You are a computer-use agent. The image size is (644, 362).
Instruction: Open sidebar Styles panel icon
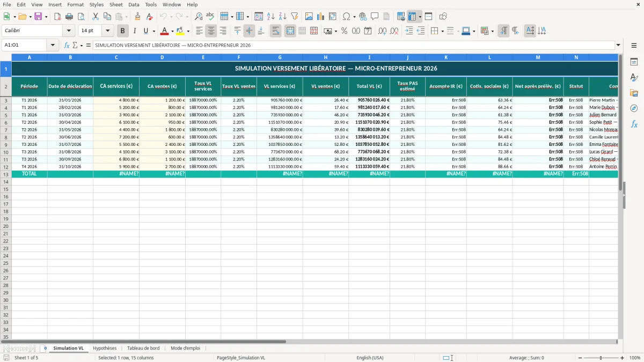[x=634, y=78]
